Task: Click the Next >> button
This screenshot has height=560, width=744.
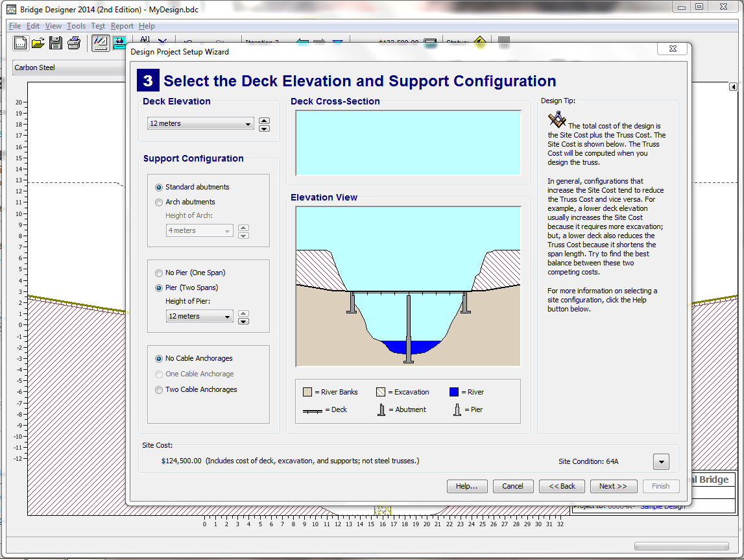Action: [x=613, y=486]
